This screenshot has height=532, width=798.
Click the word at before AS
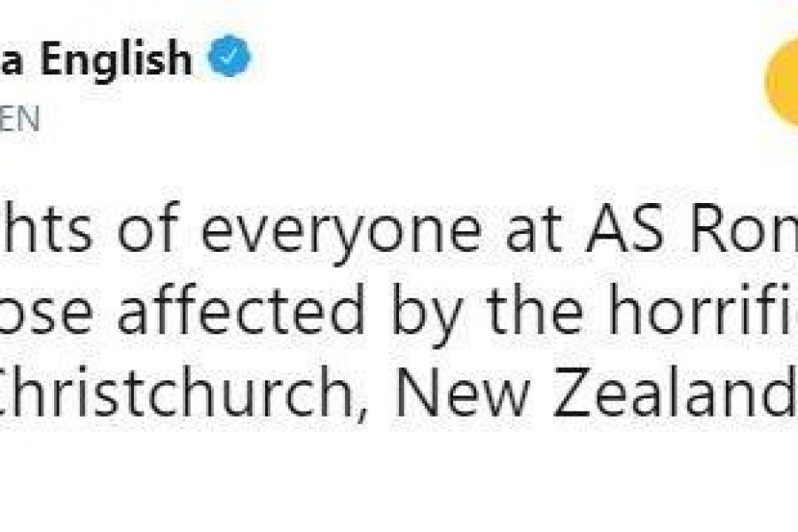pyautogui.click(x=534, y=231)
